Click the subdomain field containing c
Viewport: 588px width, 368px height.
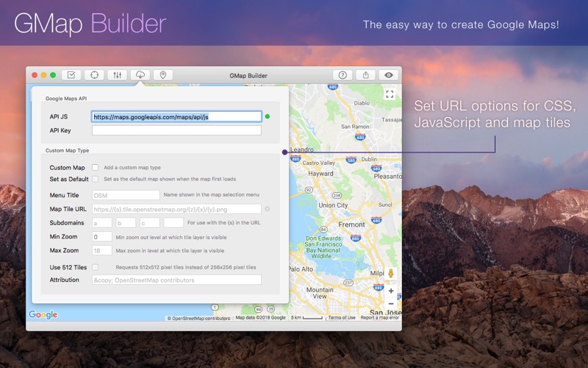(x=150, y=223)
